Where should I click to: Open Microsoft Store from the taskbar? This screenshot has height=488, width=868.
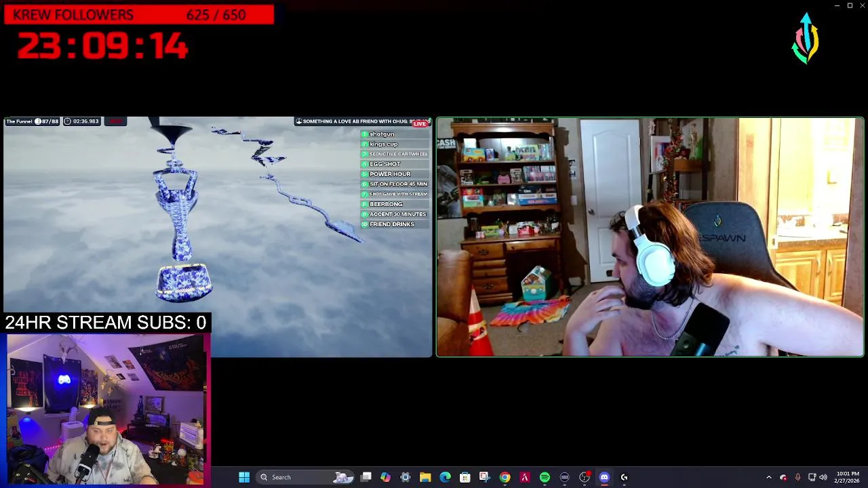click(465, 477)
